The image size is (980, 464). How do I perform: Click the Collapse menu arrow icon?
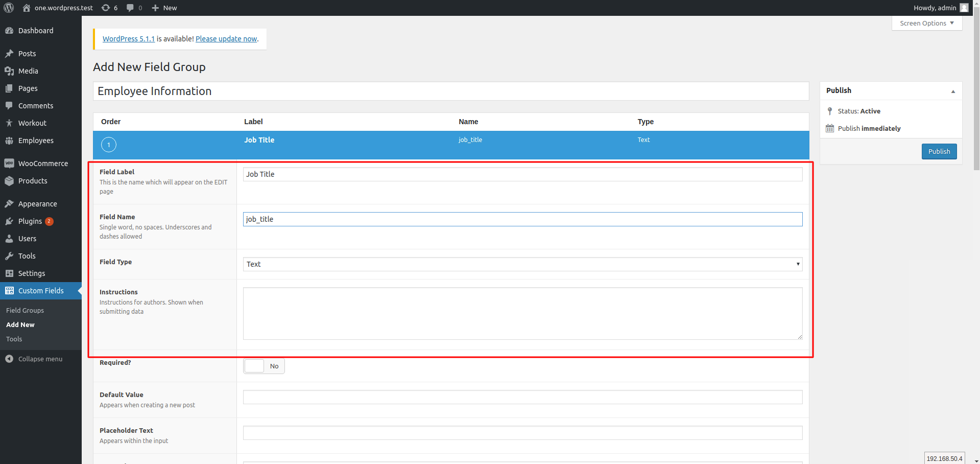9,359
